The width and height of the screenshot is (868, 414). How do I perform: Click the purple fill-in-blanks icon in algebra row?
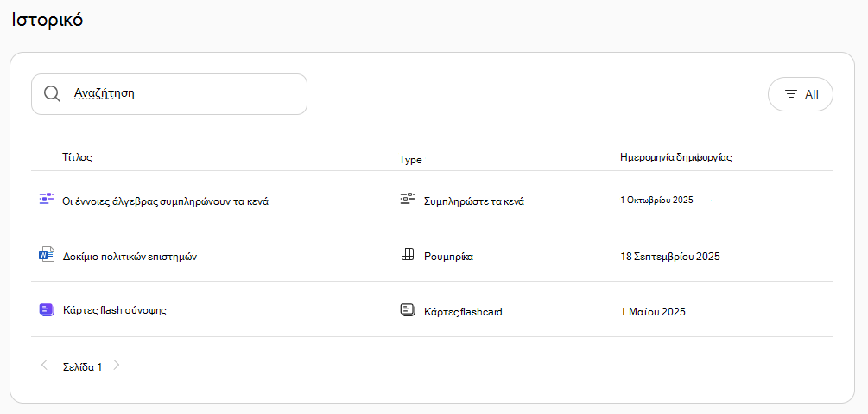[47, 199]
